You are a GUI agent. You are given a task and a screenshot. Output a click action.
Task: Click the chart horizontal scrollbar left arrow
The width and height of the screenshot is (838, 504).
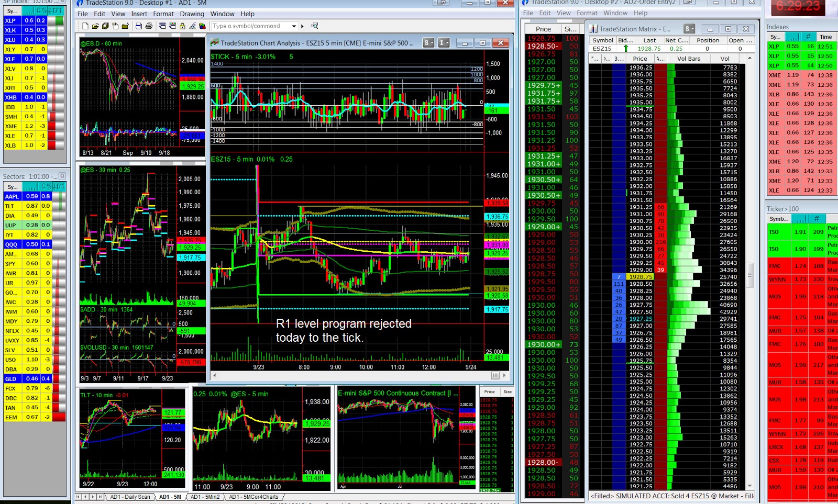[x=214, y=375]
